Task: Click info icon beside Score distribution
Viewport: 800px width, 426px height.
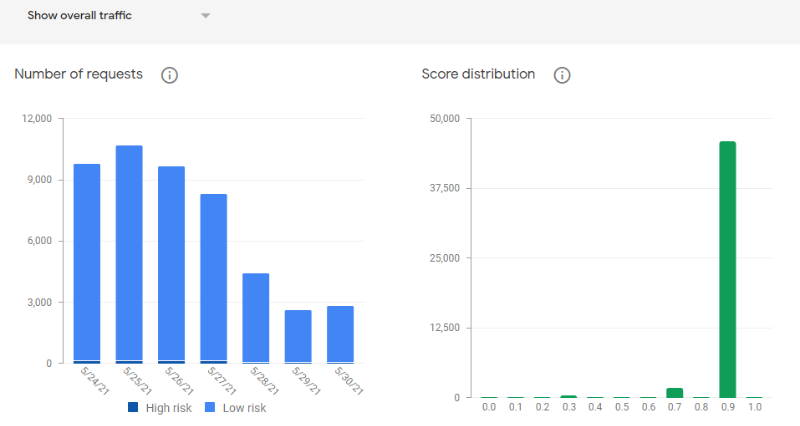Action: (x=562, y=75)
